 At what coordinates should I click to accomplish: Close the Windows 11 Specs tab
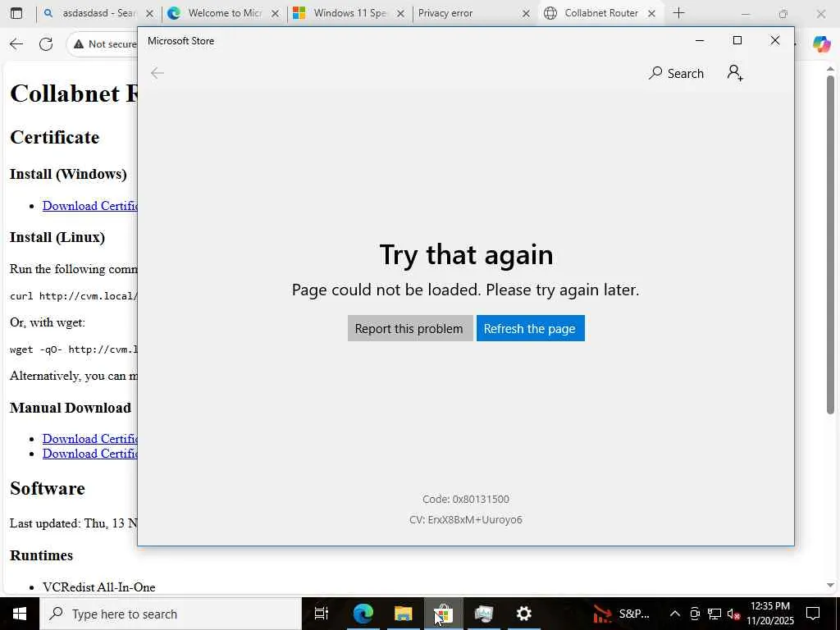(400, 14)
